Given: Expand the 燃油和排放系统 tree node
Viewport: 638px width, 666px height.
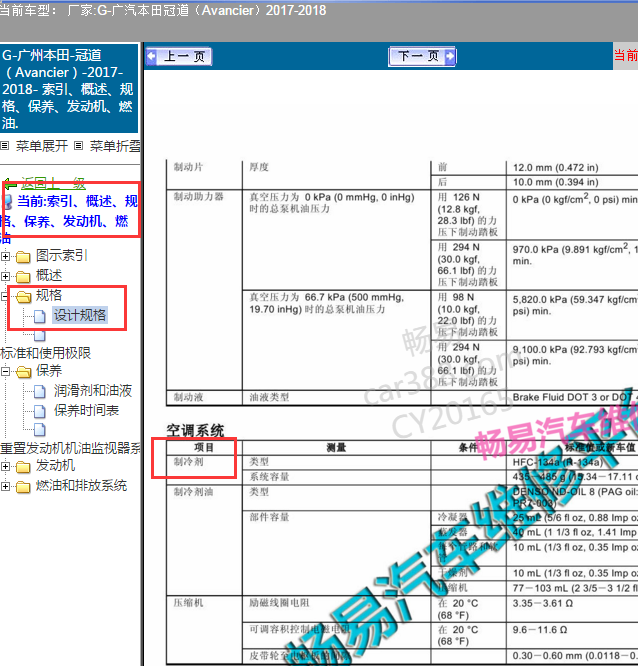Looking at the screenshot, I should pyautogui.click(x=6, y=486).
